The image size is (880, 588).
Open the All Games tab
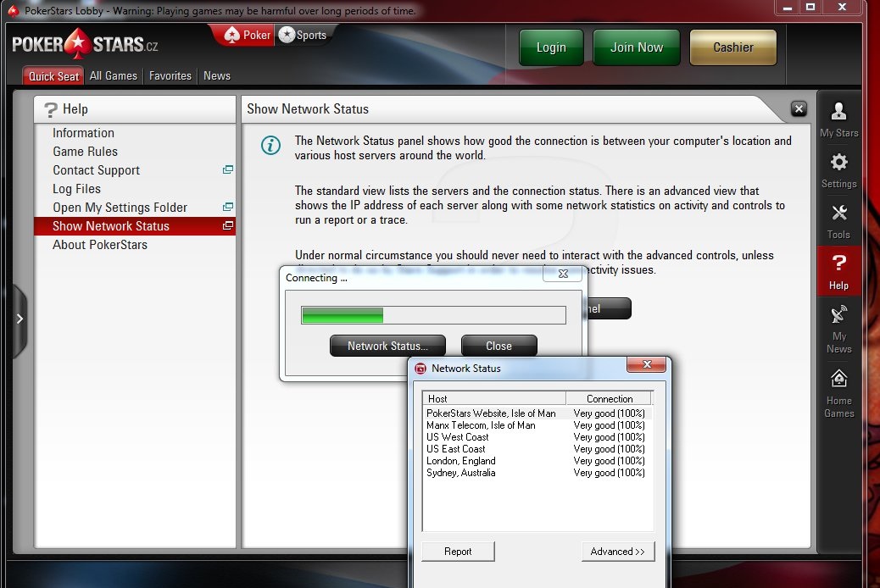(x=114, y=75)
